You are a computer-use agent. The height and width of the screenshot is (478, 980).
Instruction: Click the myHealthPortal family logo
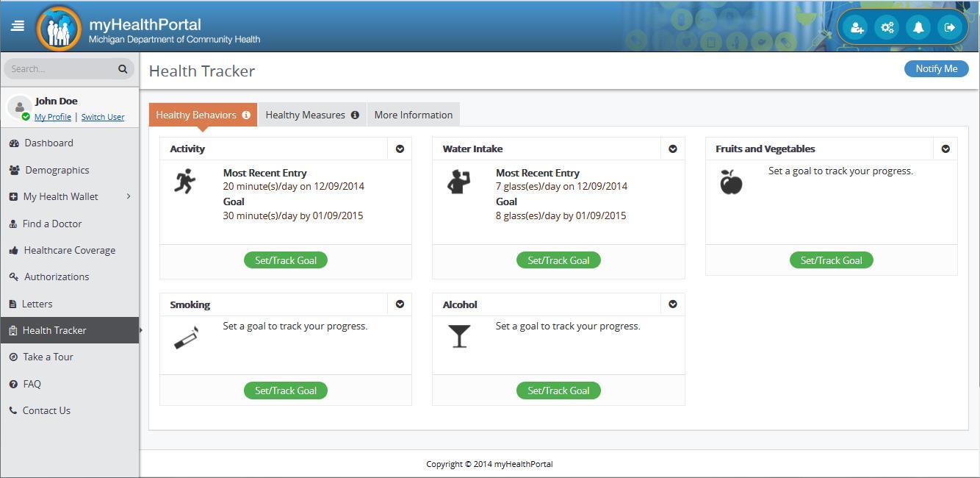pyautogui.click(x=59, y=28)
